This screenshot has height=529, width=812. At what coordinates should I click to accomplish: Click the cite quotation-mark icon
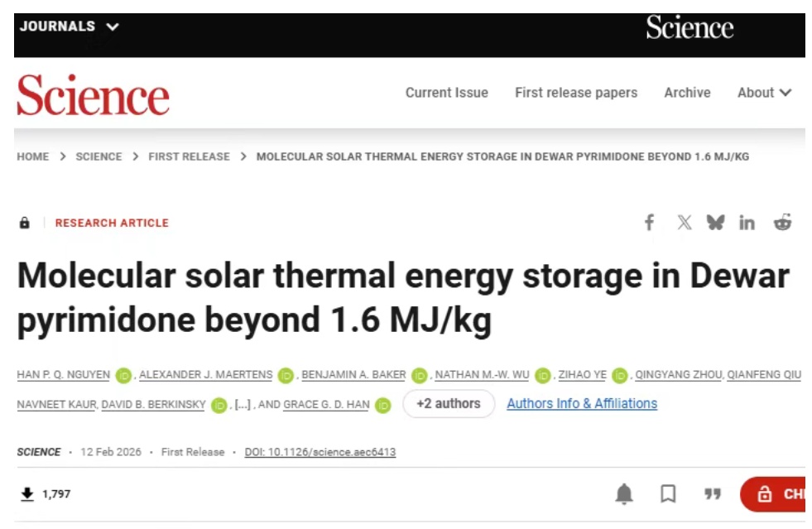(712, 494)
